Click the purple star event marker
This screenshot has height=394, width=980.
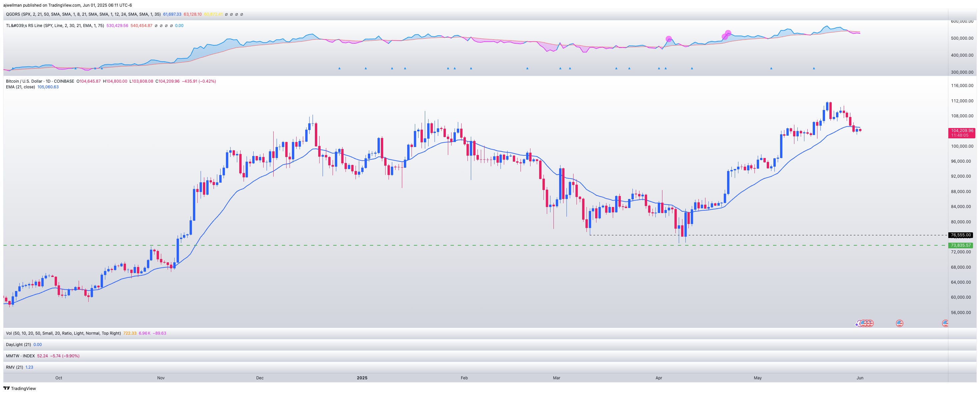pyautogui.click(x=857, y=324)
